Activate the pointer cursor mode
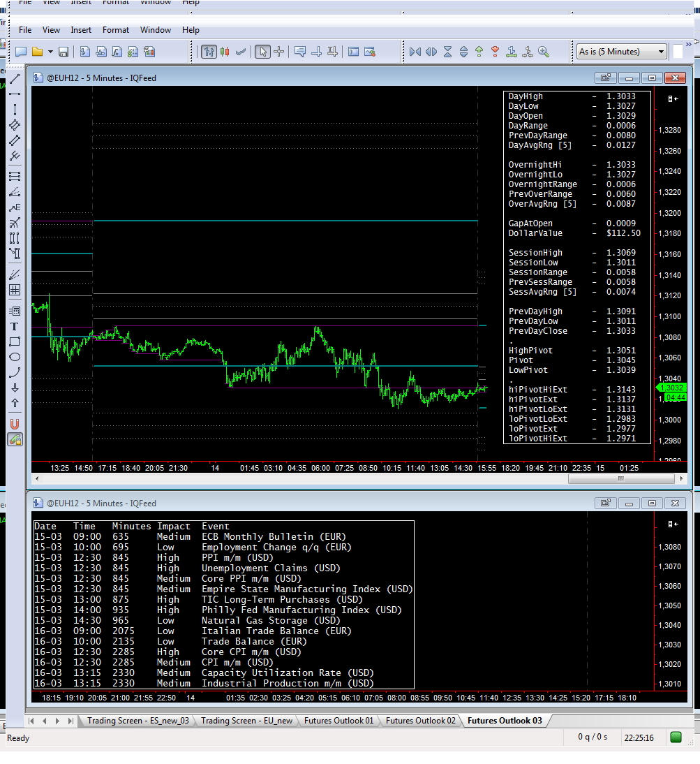 (263, 52)
